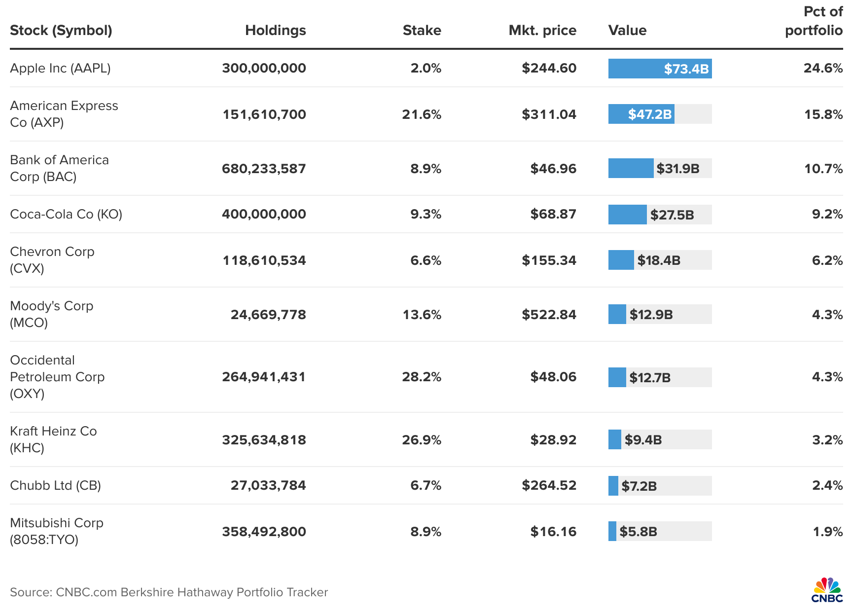Image resolution: width=853 pixels, height=616 pixels.
Task: Click Kraft Heinz holdings 325,634,818
Action: coord(264,440)
